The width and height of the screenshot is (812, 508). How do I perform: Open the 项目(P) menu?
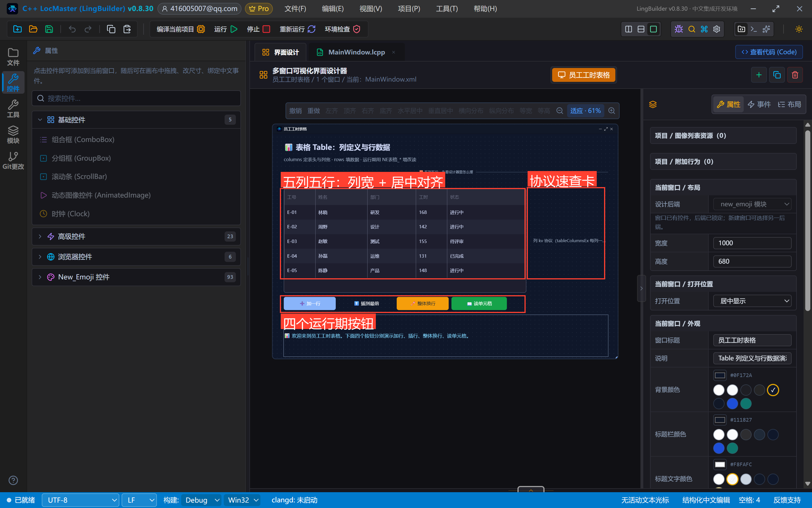409,9
